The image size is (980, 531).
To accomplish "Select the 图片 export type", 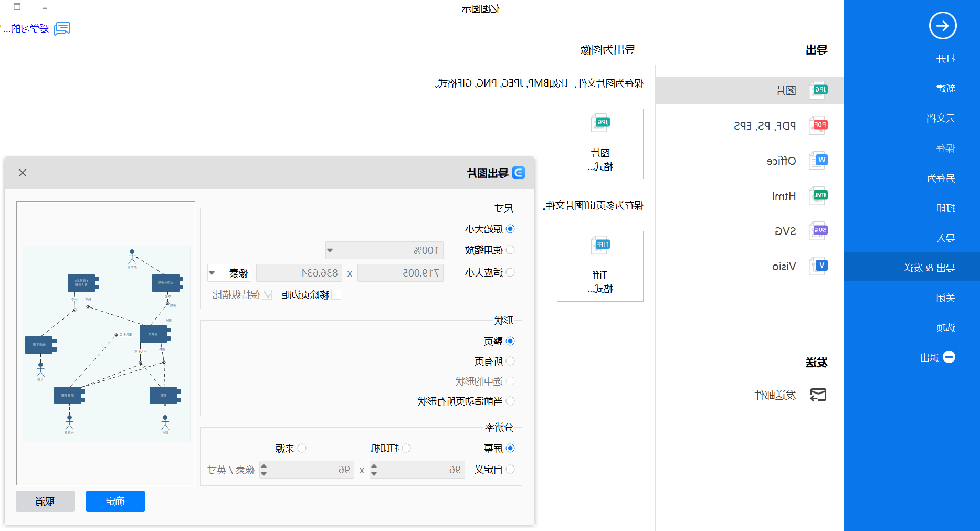I will 750,90.
